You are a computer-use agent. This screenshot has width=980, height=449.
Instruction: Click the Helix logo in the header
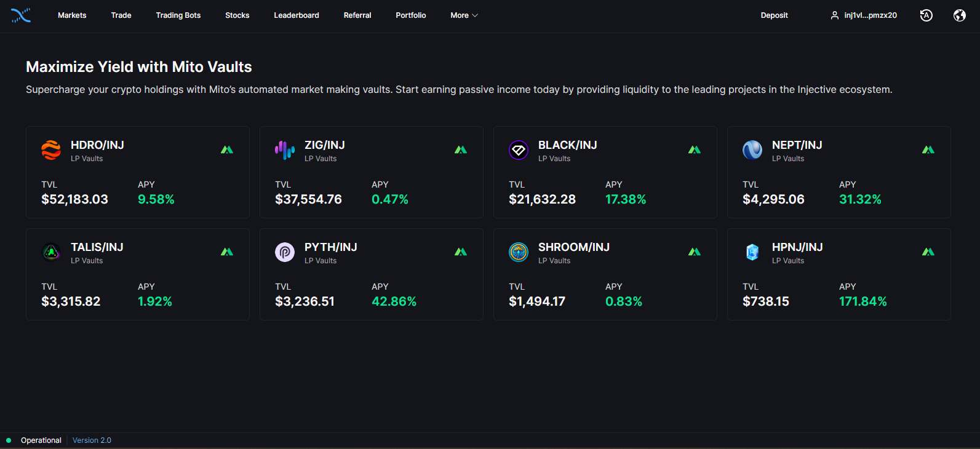click(x=21, y=15)
